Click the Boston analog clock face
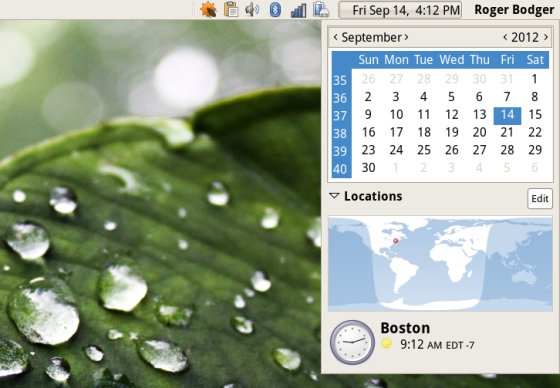 [x=352, y=342]
